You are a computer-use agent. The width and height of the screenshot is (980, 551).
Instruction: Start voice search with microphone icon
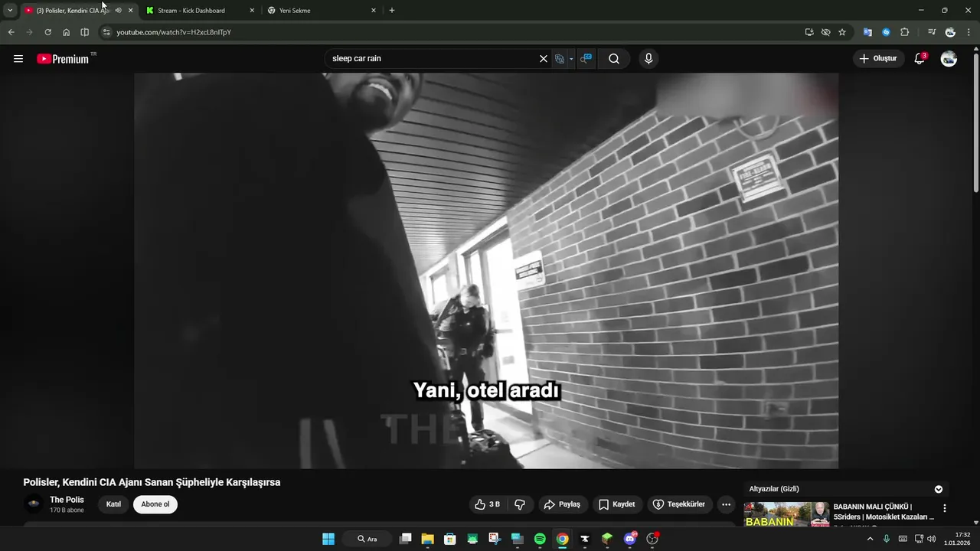[648, 59]
